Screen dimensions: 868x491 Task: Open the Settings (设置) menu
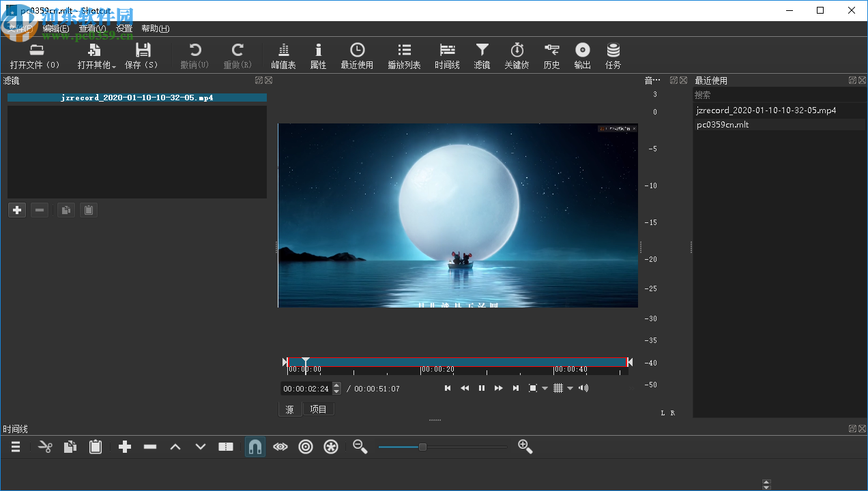coord(124,29)
